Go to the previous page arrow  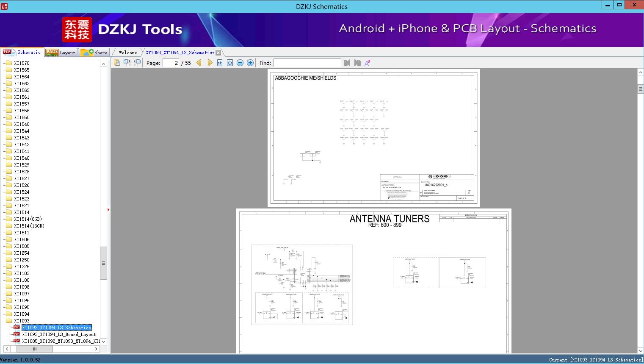click(199, 63)
